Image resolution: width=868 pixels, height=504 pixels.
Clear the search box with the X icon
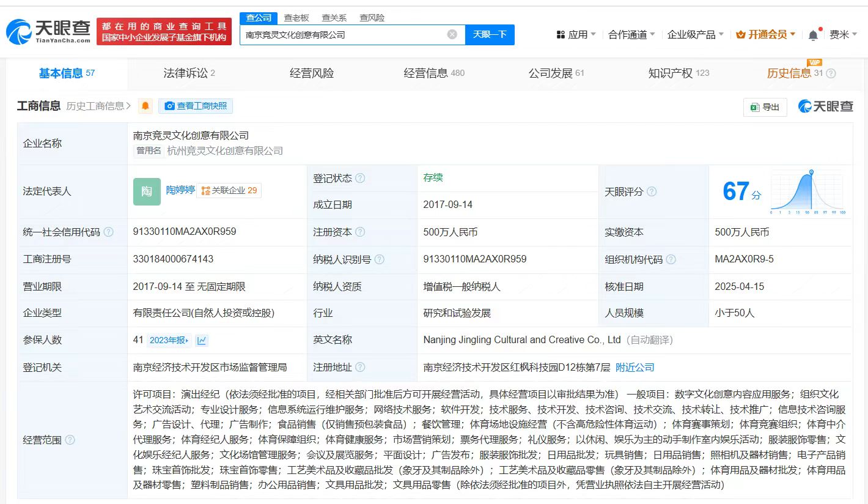click(452, 34)
